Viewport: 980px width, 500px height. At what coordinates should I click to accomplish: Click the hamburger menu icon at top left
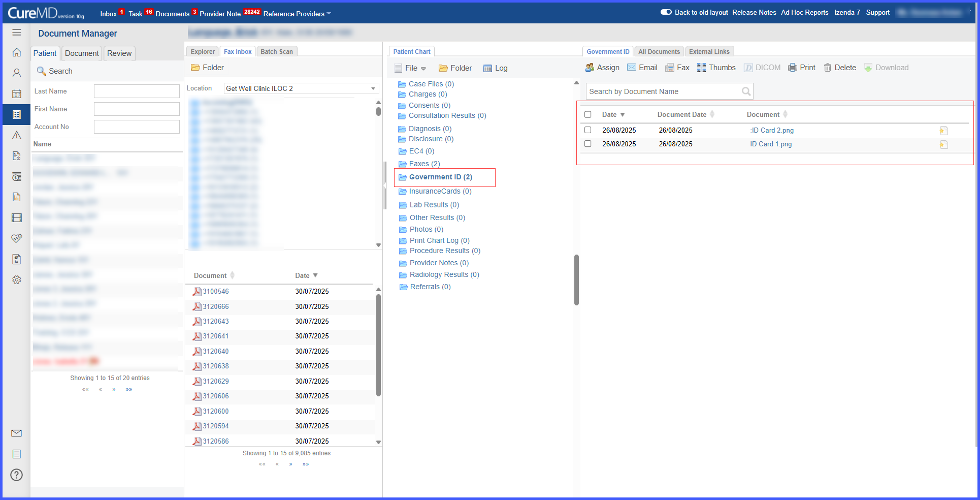pos(17,33)
